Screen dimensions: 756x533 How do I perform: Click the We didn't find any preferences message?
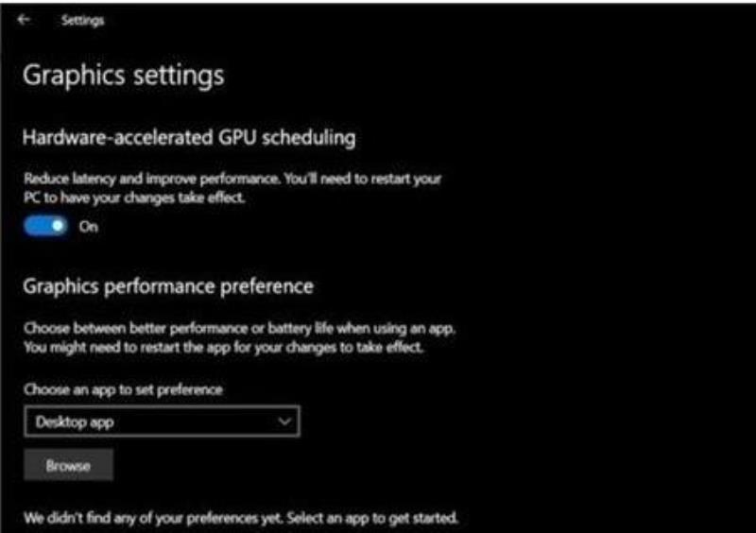point(153,518)
